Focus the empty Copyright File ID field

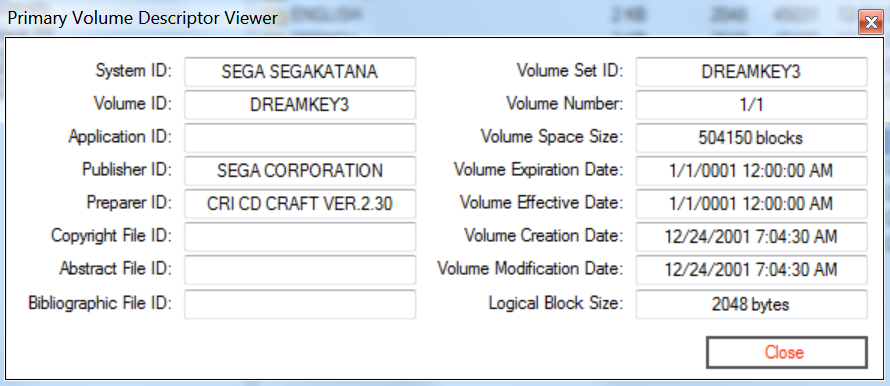coord(300,237)
